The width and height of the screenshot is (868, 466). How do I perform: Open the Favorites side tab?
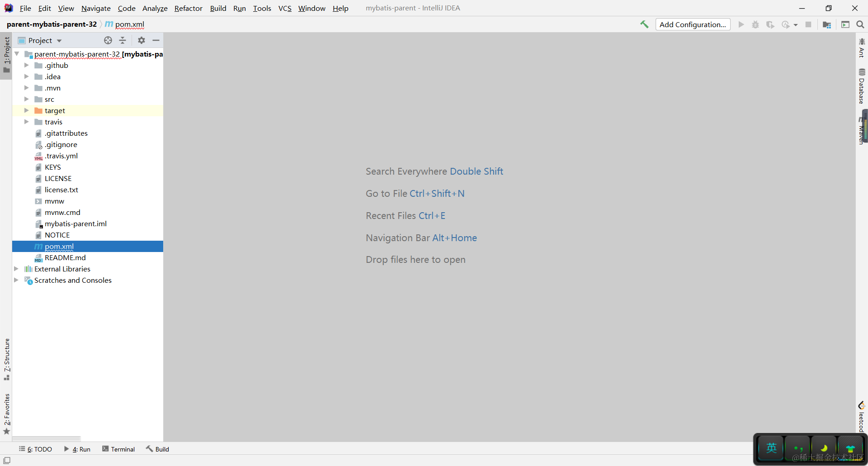[6, 414]
